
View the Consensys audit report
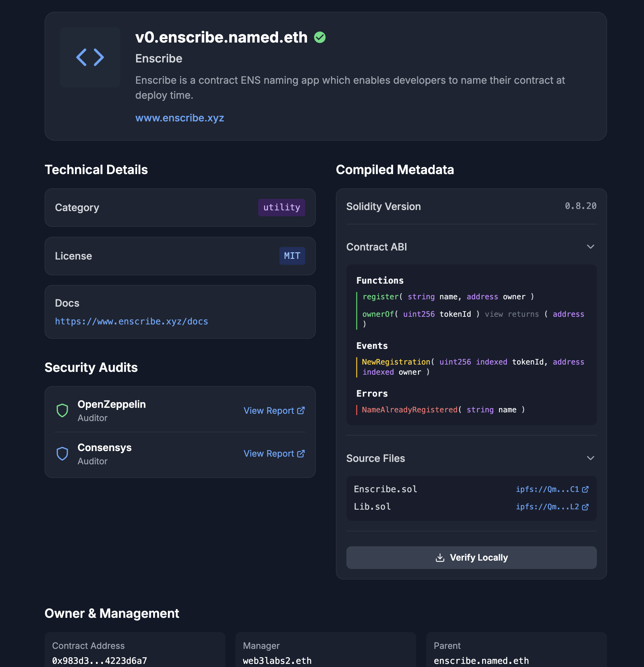(269, 454)
